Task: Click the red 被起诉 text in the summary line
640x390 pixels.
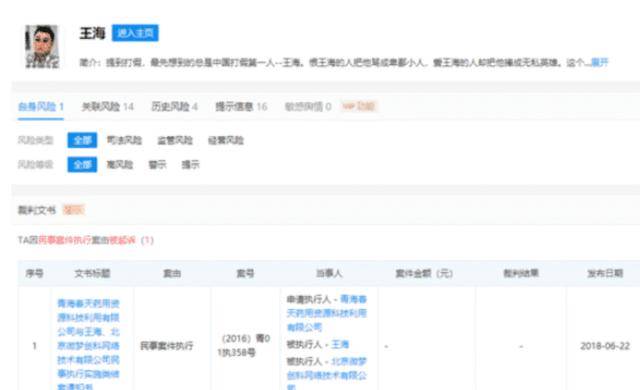Action: point(122,240)
